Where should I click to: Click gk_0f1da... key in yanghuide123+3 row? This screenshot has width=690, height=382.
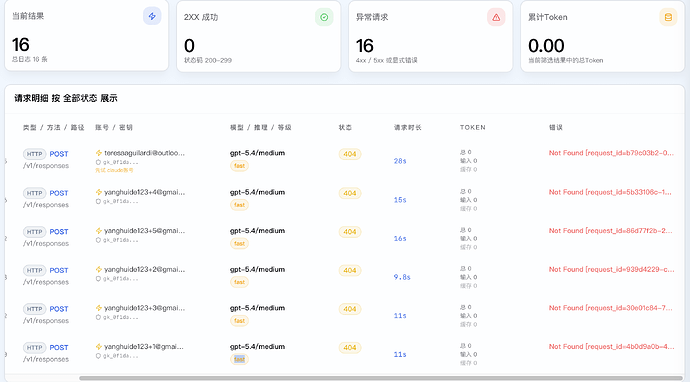pyautogui.click(x=120, y=317)
